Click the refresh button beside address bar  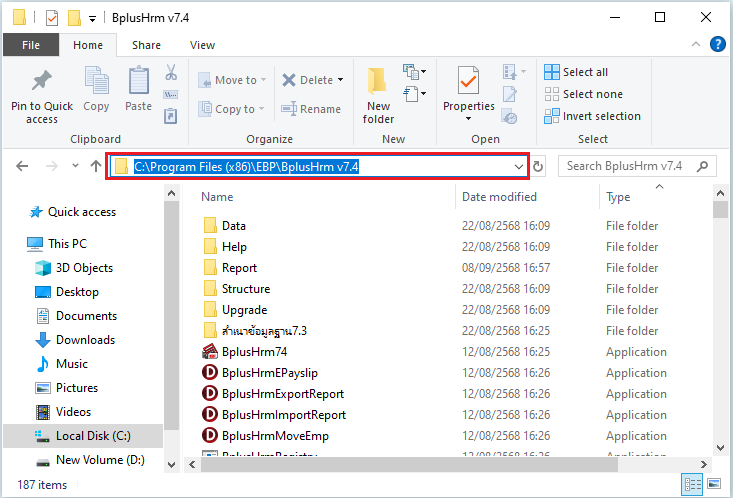(538, 167)
